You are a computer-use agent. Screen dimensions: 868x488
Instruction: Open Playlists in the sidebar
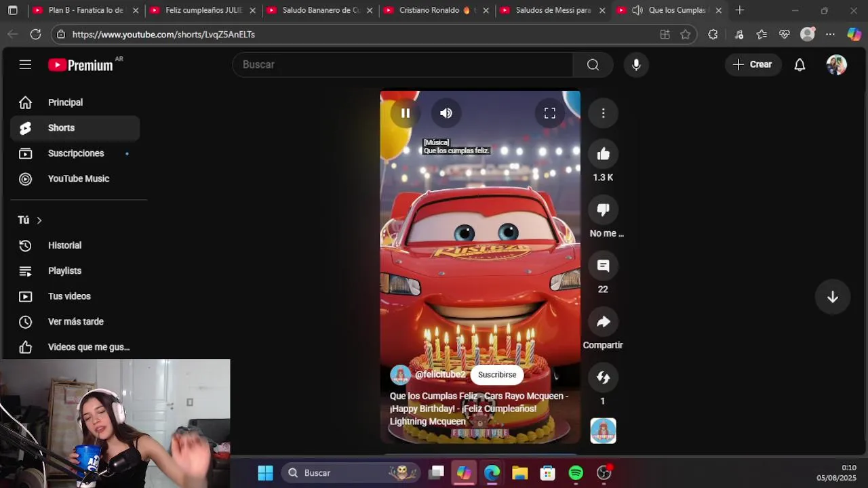coord(75,271)
